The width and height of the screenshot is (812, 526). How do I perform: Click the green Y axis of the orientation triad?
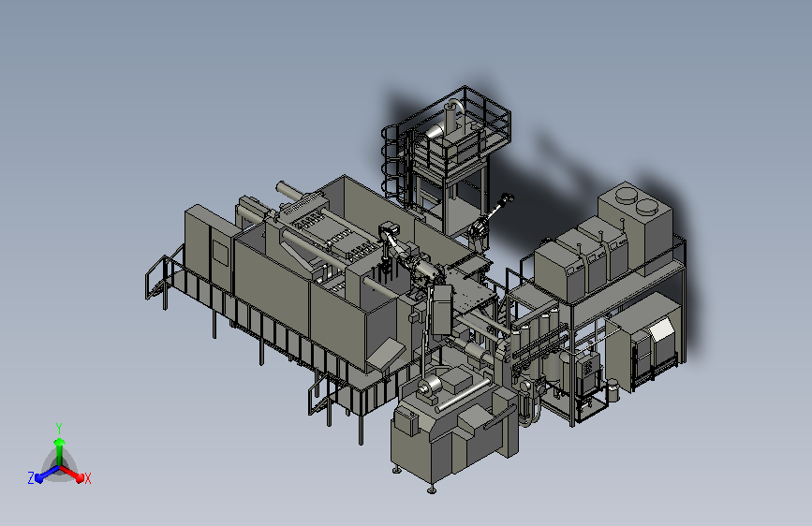[60, 450]
